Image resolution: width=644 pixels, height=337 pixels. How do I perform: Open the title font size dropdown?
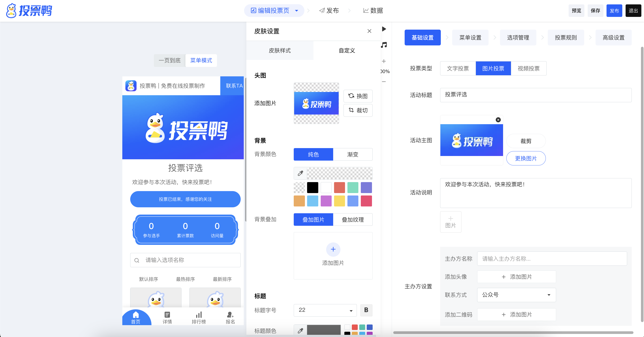[x=325, y=310]
